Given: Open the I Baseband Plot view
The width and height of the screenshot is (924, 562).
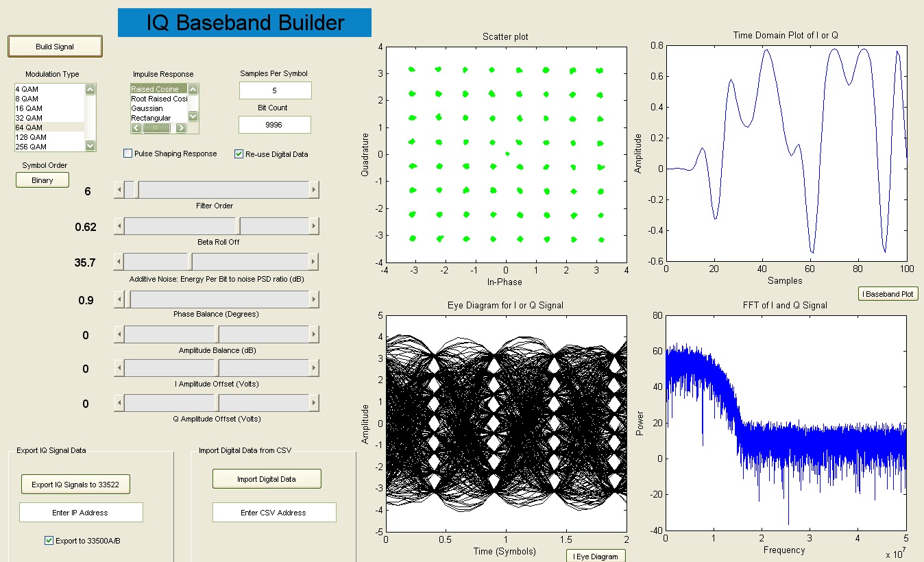Looking at the screenshot, I should [888, 293].
